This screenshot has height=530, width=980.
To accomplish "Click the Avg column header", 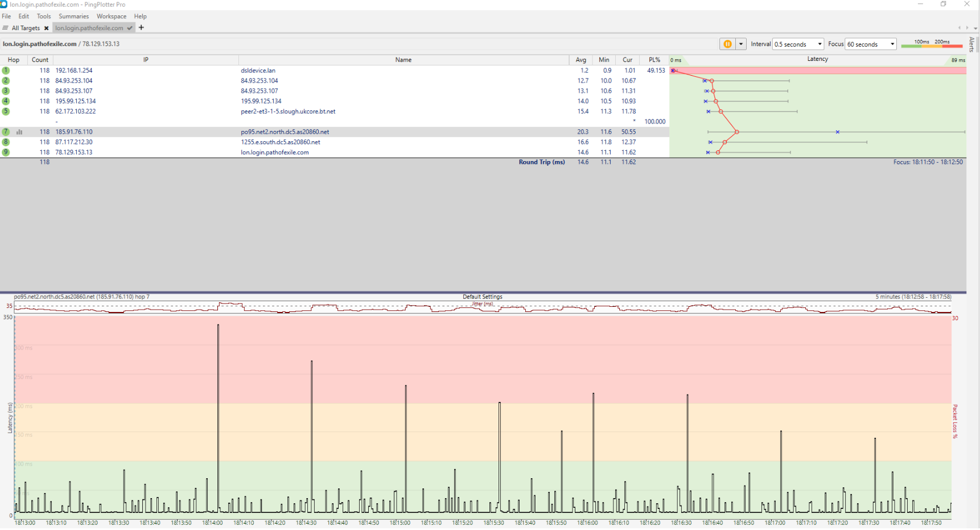I will (580, 60).
